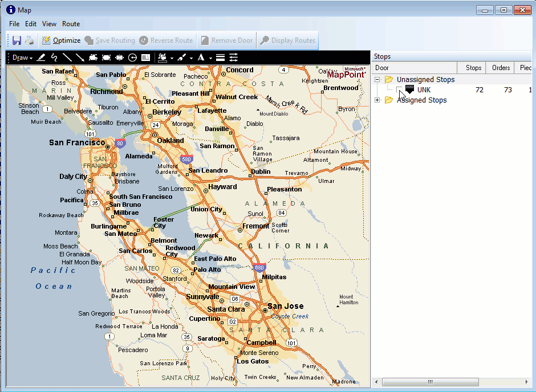536x392 pixels.
Task: Click the San Jose city label
Action: [x=286, y=306]
